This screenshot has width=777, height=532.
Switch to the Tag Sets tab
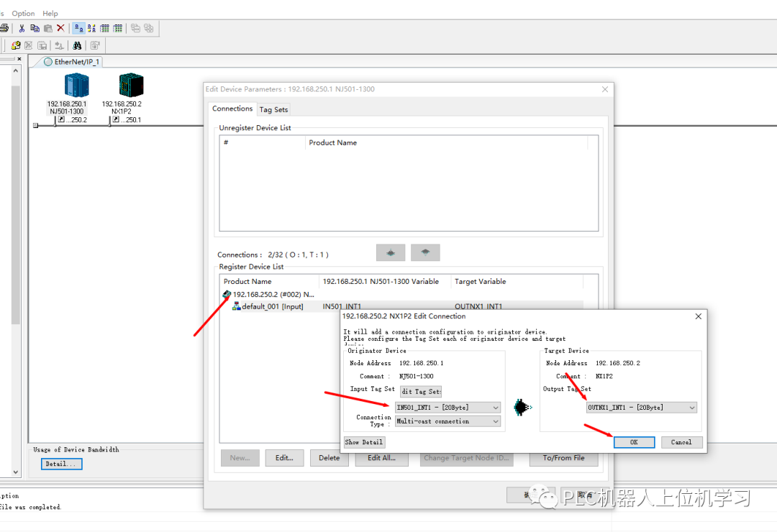[x=273, y=109]
